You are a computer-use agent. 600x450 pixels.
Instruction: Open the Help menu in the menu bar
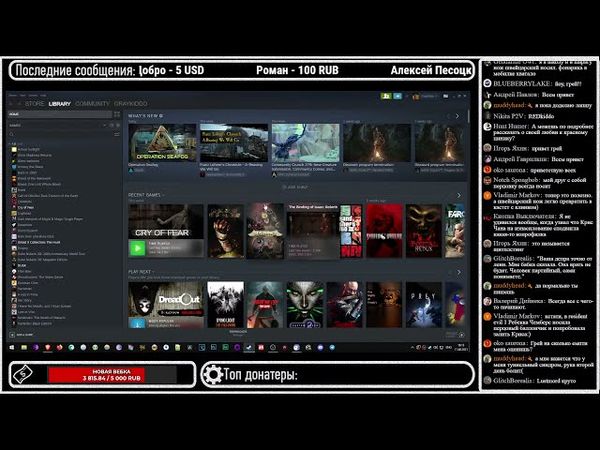coord(43,95)
